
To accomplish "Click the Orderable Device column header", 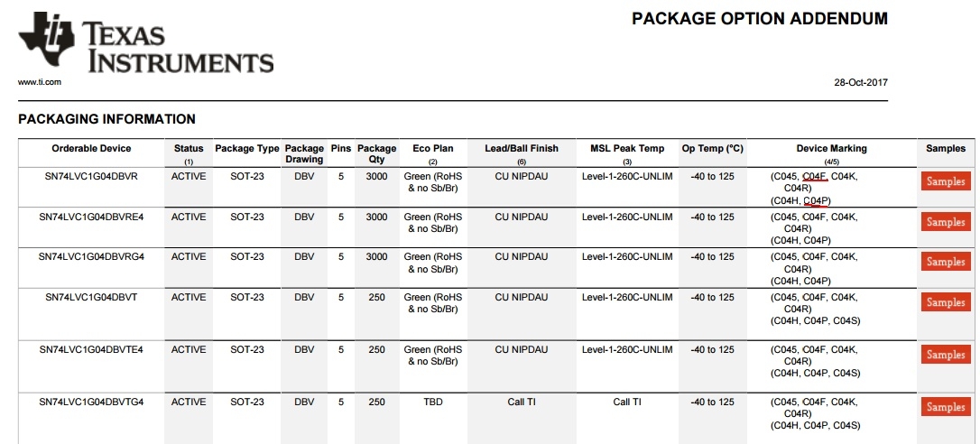I will (x=91, y=149).
